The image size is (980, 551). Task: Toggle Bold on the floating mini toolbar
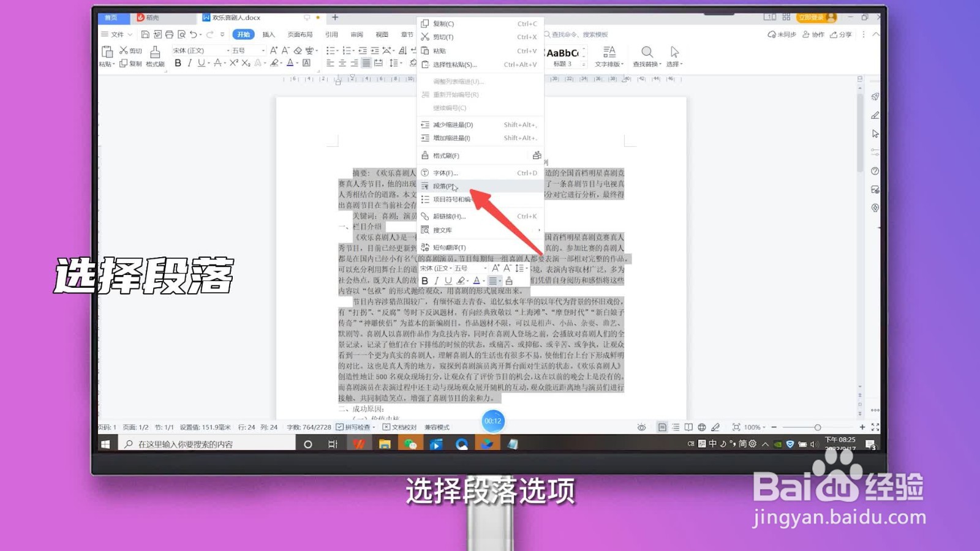point(425,281)
